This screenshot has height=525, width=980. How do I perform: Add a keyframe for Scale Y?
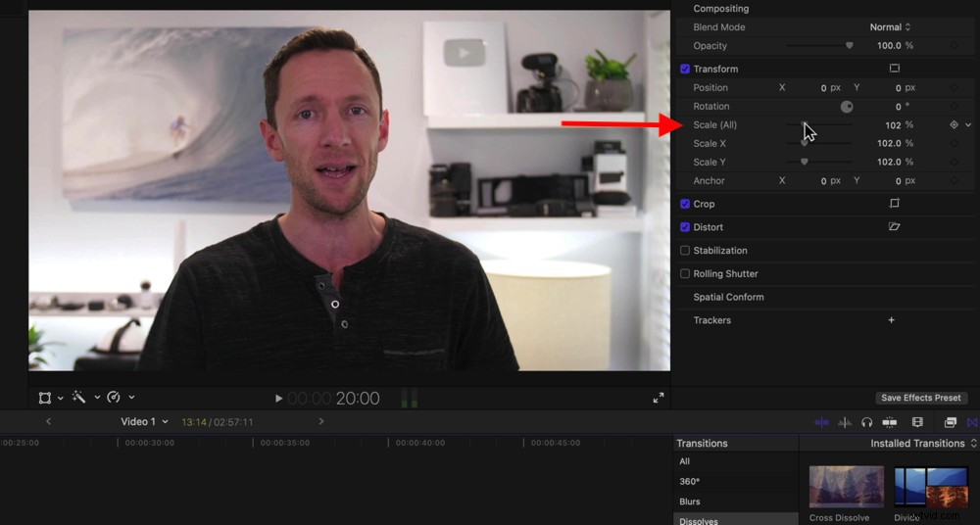pyautogui.click(x=954, y=162)
